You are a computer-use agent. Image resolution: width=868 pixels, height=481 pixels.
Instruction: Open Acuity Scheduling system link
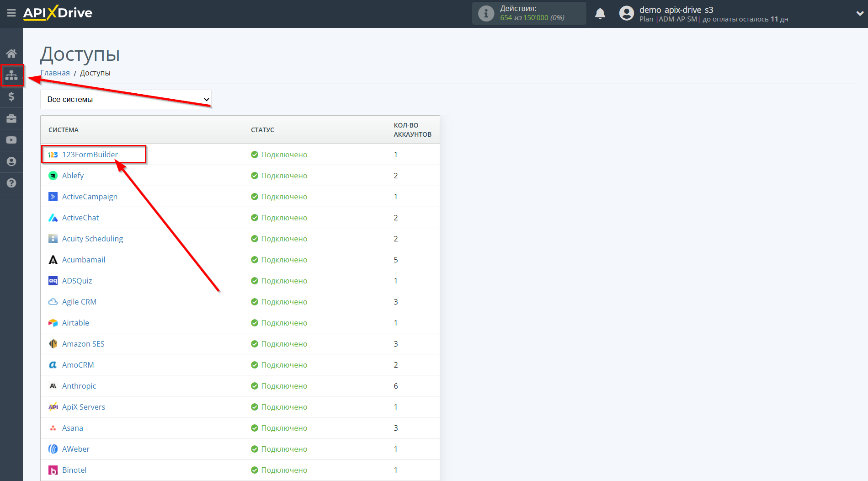click(92, 239)
